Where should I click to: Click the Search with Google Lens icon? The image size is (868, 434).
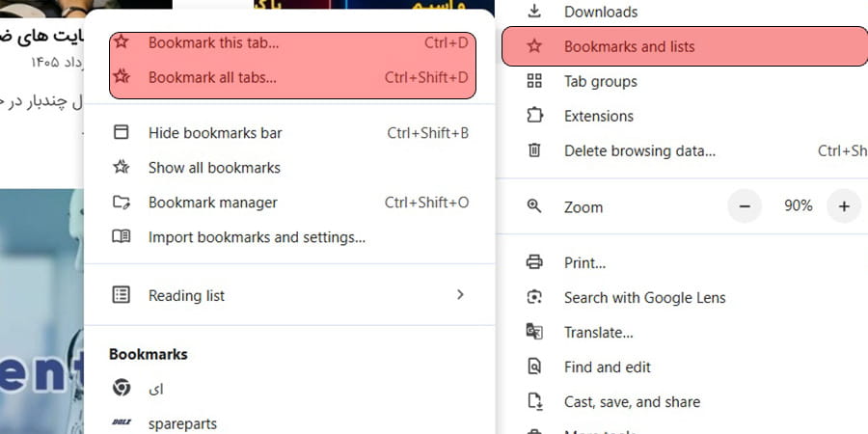(534, 297)
